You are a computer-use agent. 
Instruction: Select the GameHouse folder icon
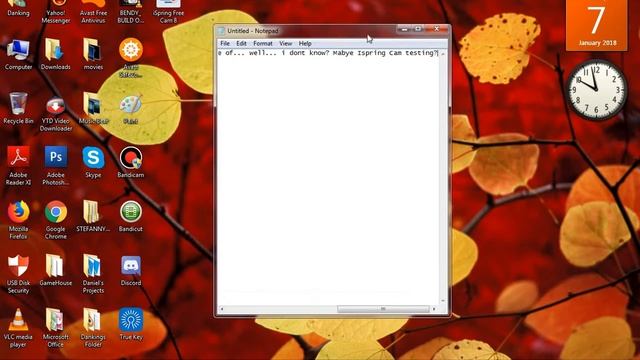point(56,270)
